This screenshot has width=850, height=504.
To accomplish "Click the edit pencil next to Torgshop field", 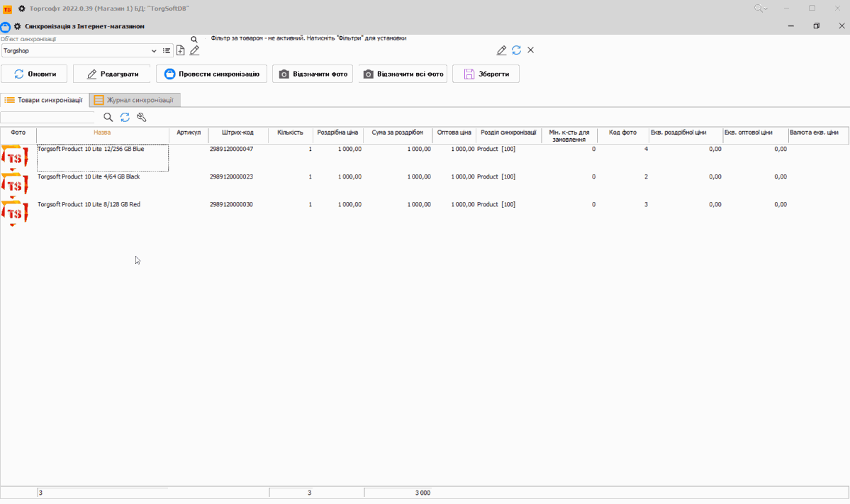I will (194, 51).
